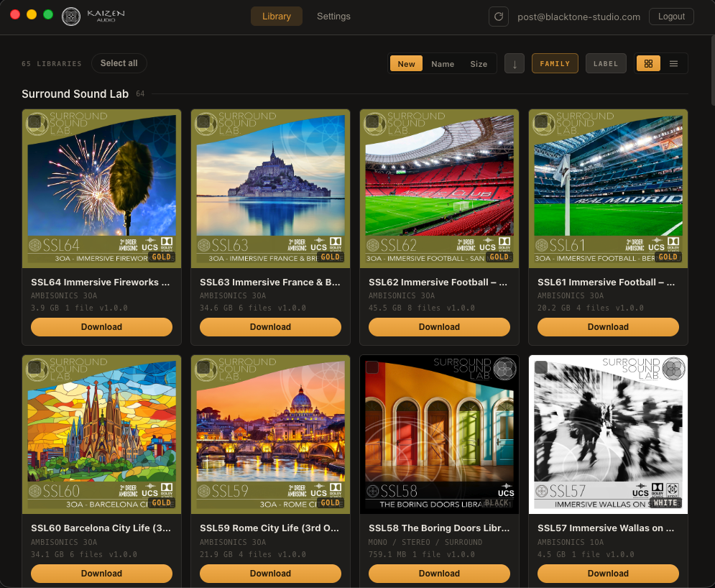
Task: Click the Select all button
Action: pos(119,63)
